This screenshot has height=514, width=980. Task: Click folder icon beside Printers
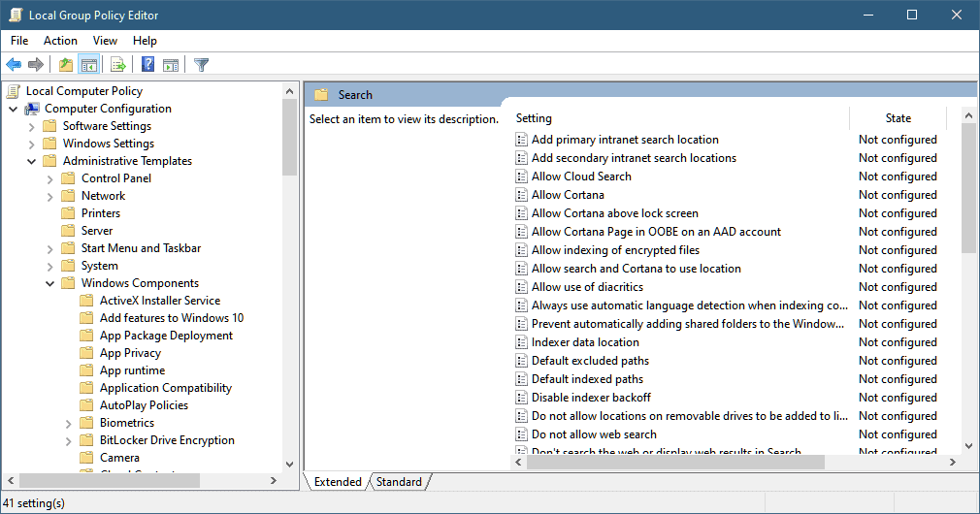point(68,213)
